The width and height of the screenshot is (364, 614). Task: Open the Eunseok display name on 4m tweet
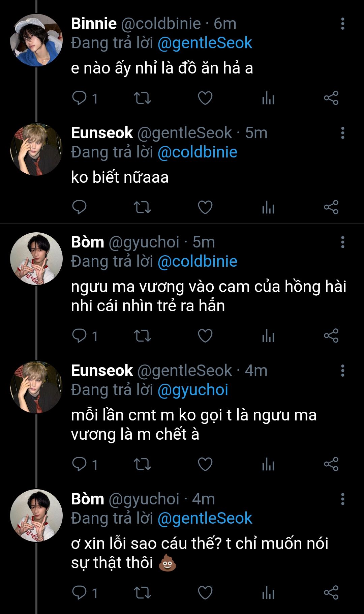[x=102, y=371]
